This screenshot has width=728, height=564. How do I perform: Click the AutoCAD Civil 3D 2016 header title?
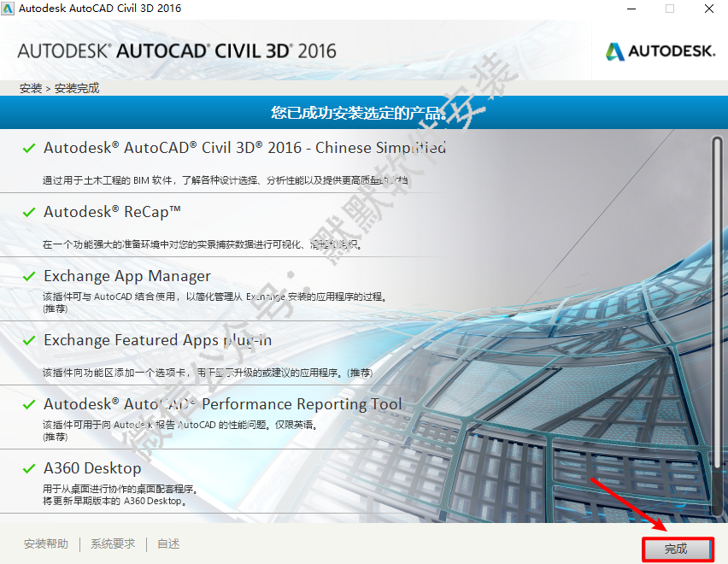[x=177, y=50]
